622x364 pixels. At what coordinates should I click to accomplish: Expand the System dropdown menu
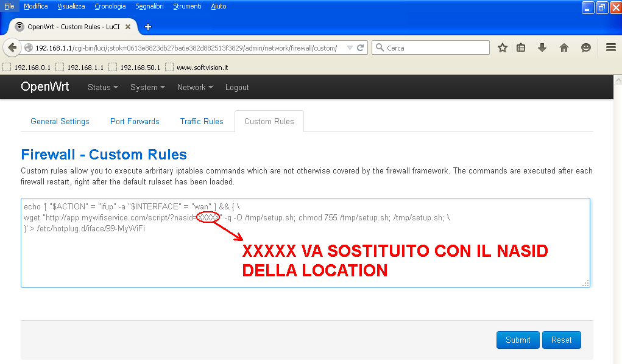pos(147,87)
